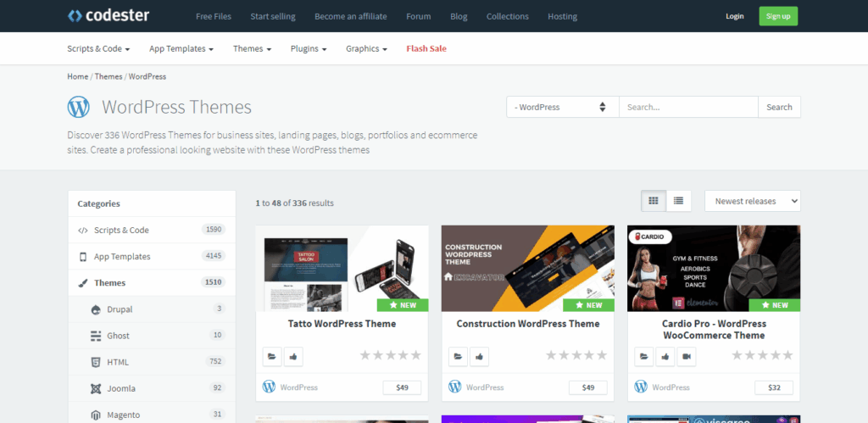This screenshot has width=868, height=423.
Task: Click the $49 price on Tatto WordPress Theme
Action: (x=402, y=387)
